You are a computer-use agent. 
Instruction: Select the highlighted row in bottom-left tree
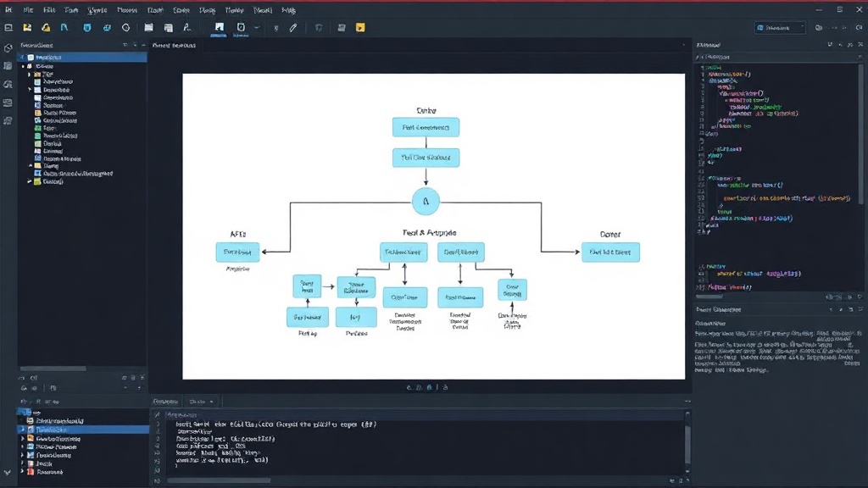point(83,430)
